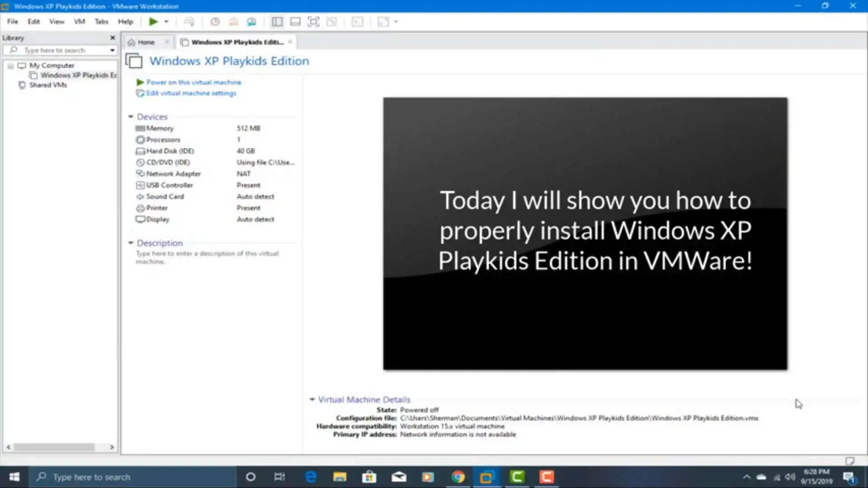The width and height of the screenshot is (868, 488).
Task: Enter full screen mode icon
Action: coord(313,22)
